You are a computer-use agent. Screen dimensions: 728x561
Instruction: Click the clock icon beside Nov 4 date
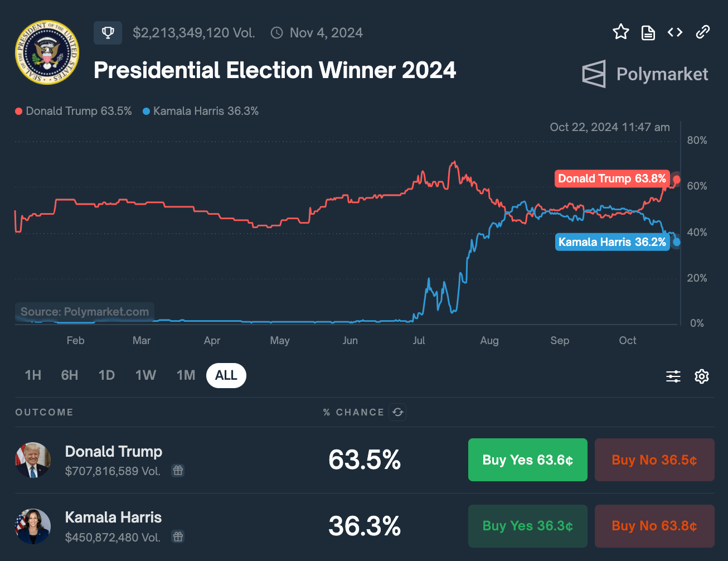click(x=276, y=33)
